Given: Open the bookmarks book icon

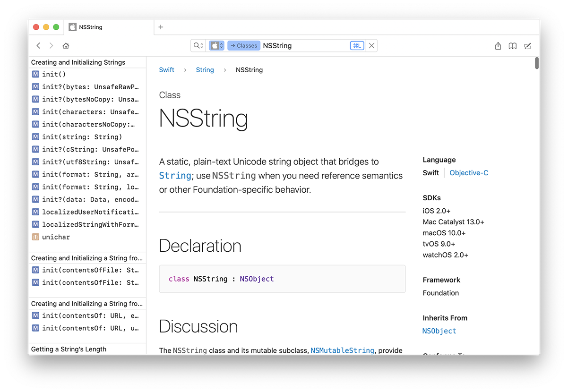Looking at the screenshot, I should [x=513, y=46].
